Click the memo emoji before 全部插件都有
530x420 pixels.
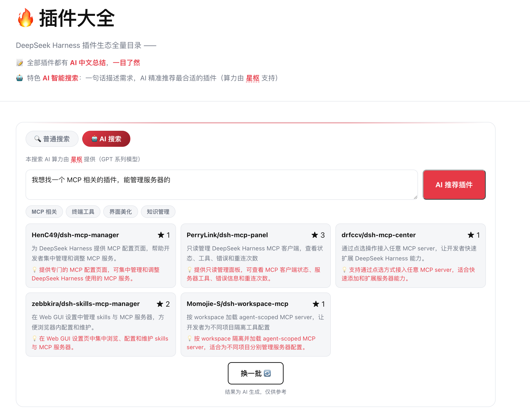(x=20, y=63)
